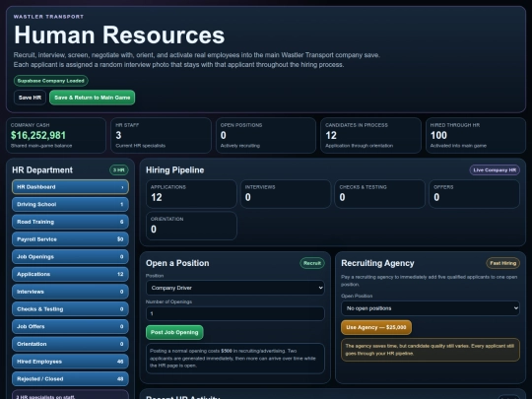Click the Live Company HR badge
The width and height of the screenshot is (532, 399).
click(x=495, y=170)
